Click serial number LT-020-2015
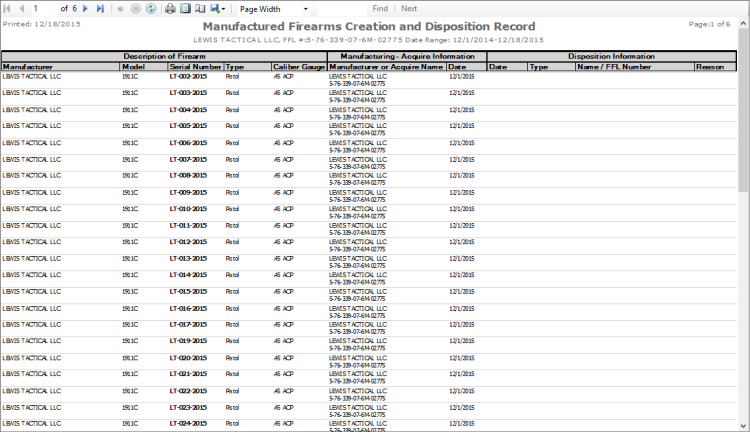The image size is (750, 432). (x=188, y=358)
